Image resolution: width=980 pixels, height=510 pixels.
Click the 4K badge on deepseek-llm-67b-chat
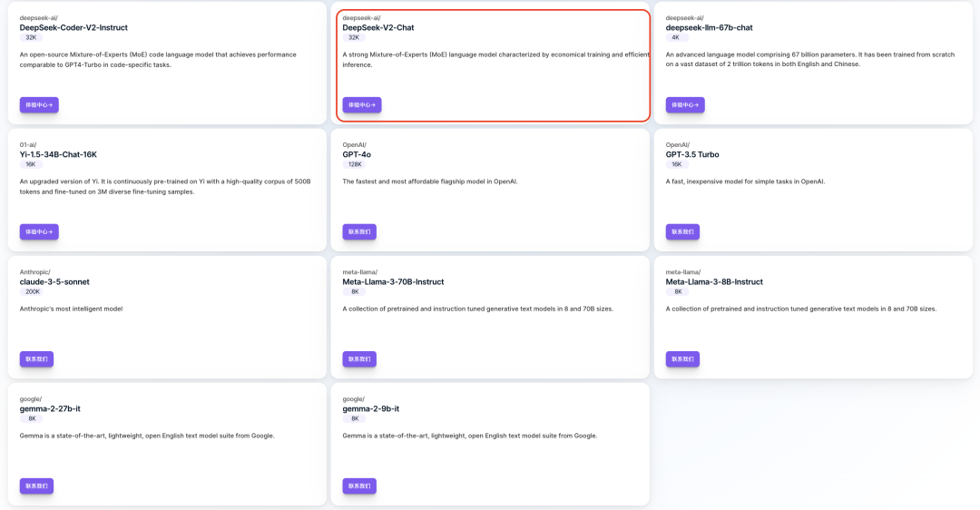[675, 37]
